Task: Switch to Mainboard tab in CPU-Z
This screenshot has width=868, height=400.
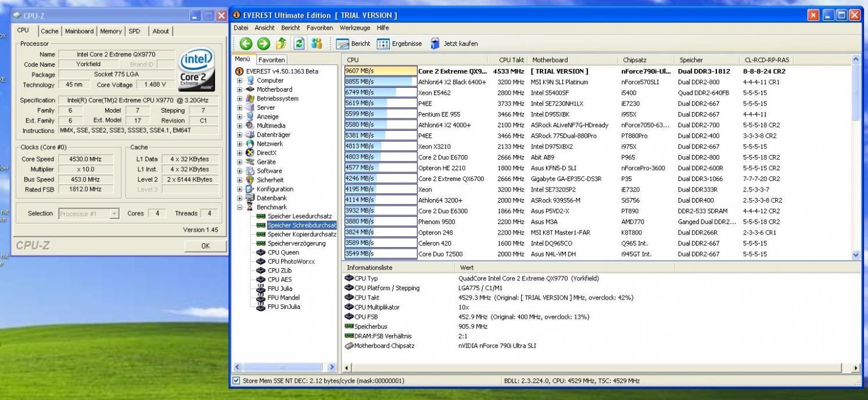Action: coord(79,31)
